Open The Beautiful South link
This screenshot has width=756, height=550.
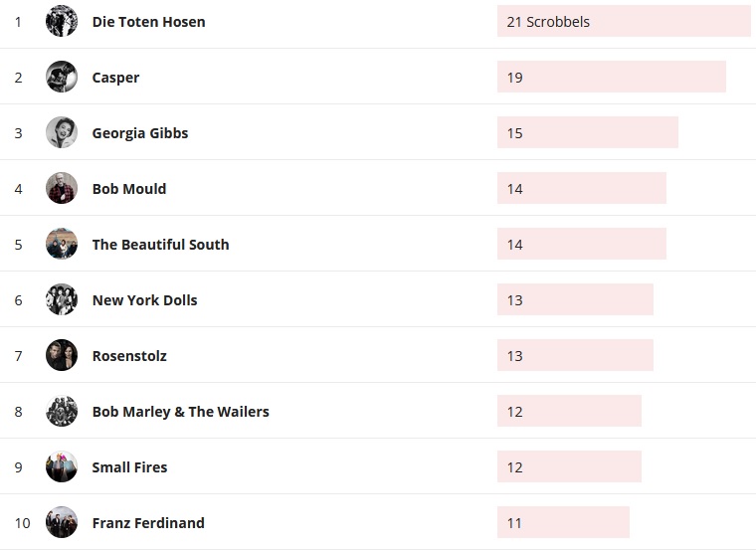[160, 245]
